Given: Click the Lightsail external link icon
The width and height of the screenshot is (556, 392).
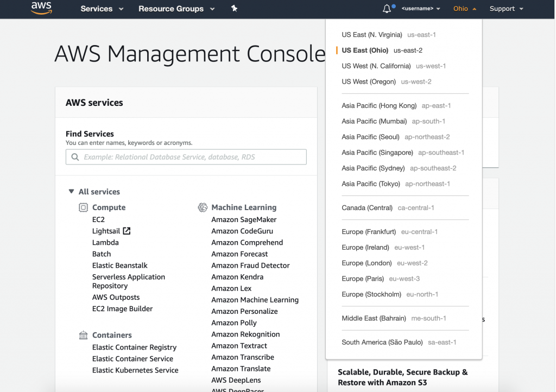Looking at the screenshot, I should pyautogui.click(x=127, y=231).
